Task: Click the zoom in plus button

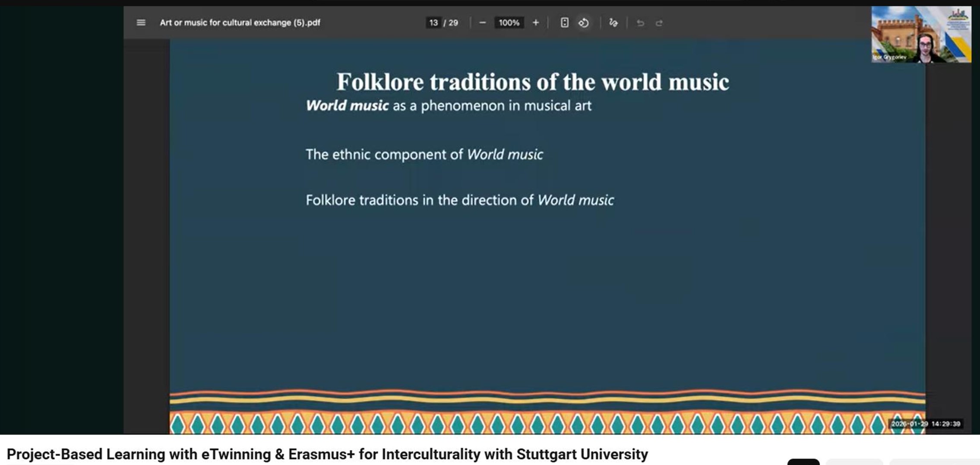Action: tap(535, 22)
